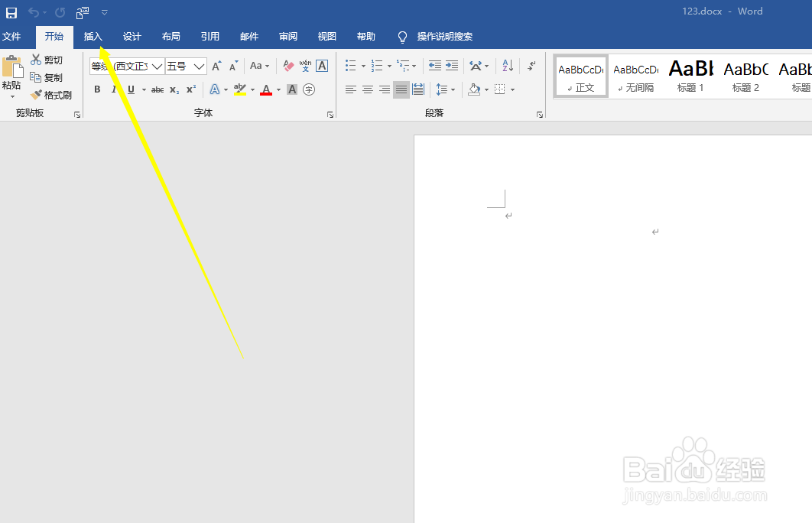Open Paragraph dialog launcher in 段落 group
Viewport: 812px width, 523px height.
coord(540,115)
